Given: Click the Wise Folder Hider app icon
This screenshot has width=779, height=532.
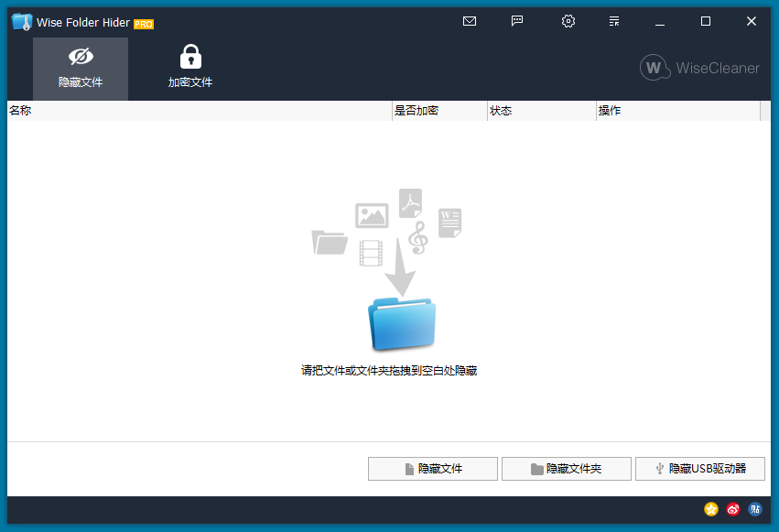Looking at the screenshot, I should (x=22, y=22).
